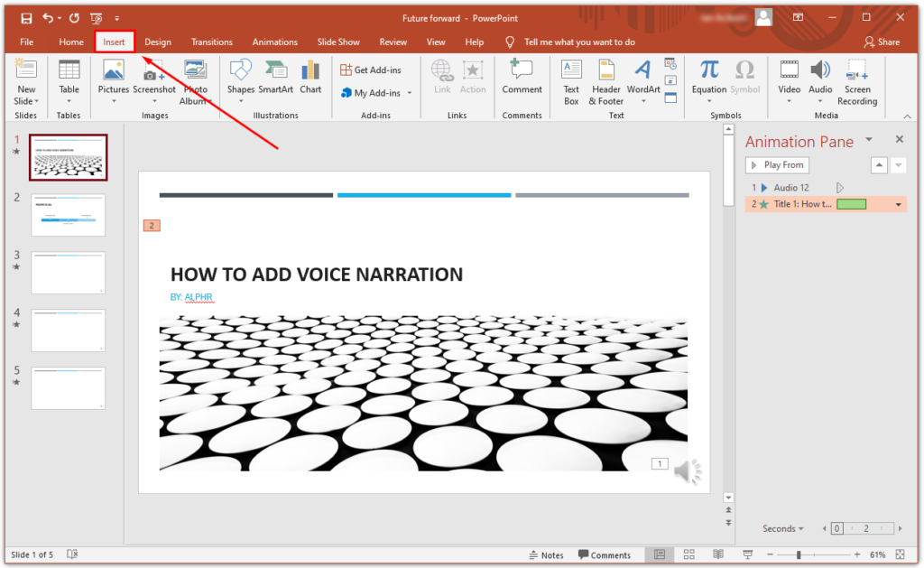Move animation up arrow button

[x=879, y=165]
